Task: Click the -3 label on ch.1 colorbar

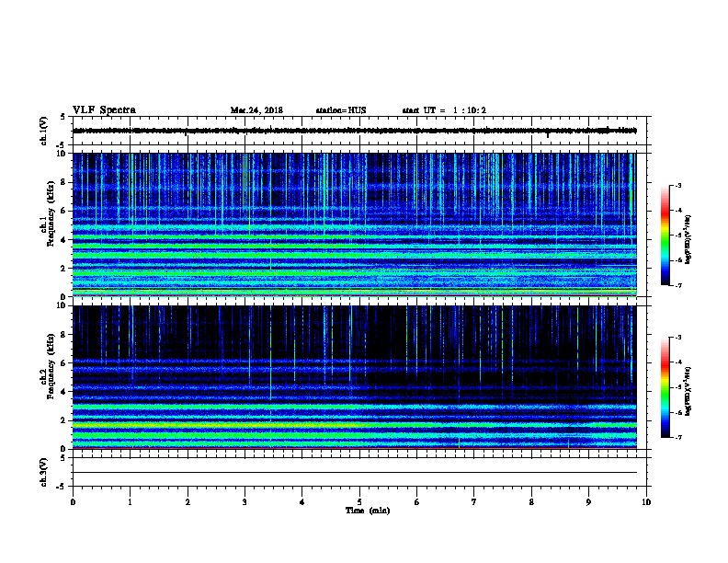Action: click(x=678, y=185)
